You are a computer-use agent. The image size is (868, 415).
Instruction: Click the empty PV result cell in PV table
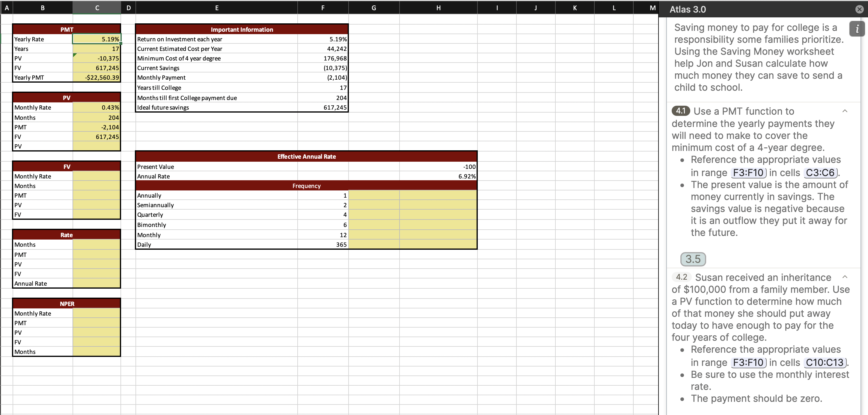[97, 146]
